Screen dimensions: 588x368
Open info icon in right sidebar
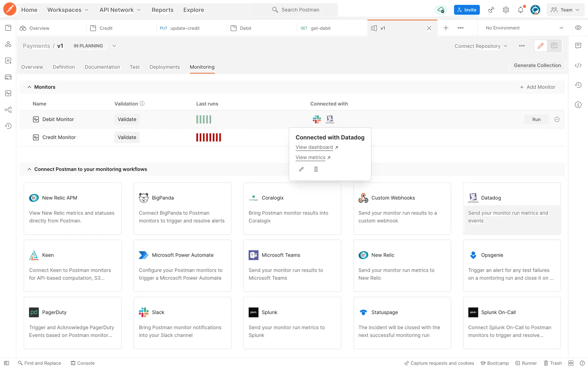point(578,105)
